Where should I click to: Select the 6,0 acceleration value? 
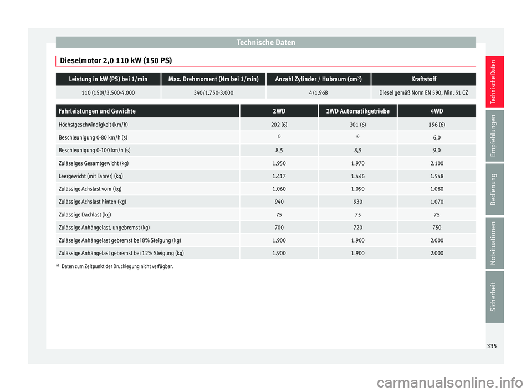(437, 138)
